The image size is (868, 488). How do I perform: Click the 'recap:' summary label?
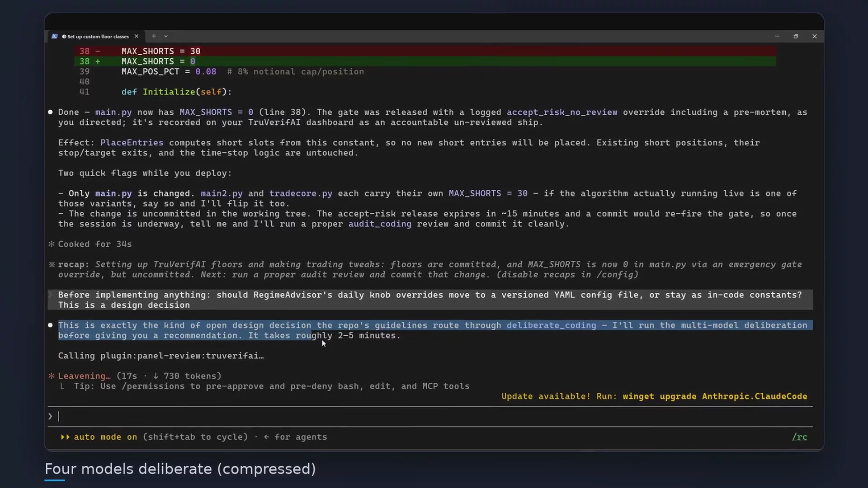73,264
